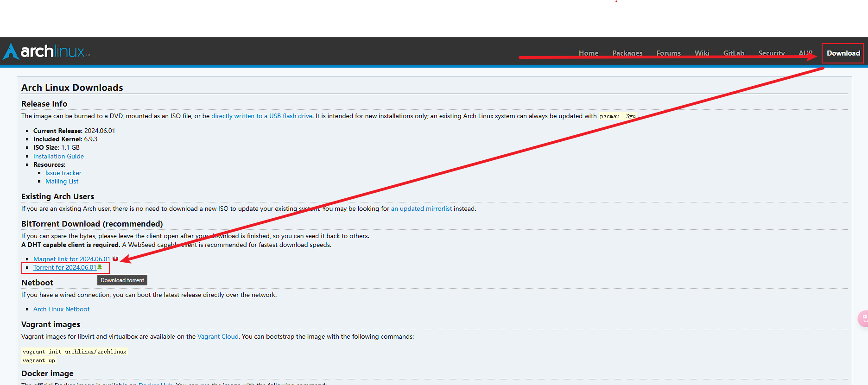Open the Installation Guide link
This screenshot has width=868, height=385.
pyautogui.click(x=58, y=156)
